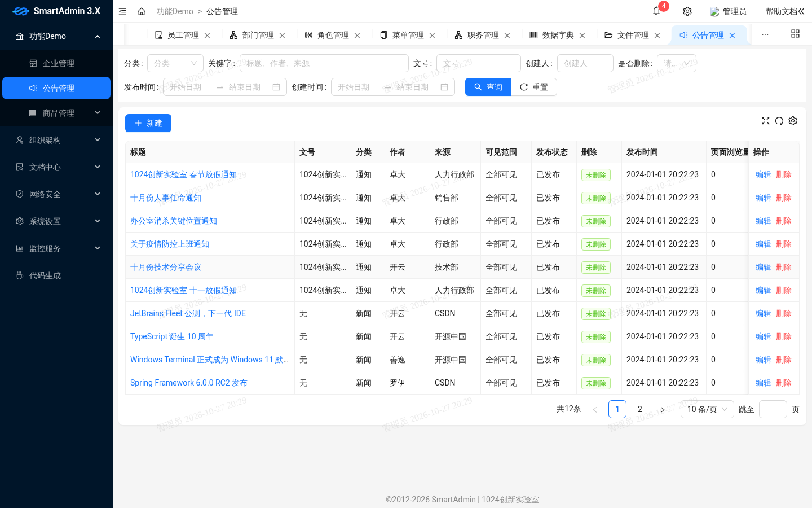
Task: Toggle table fullscreen icon
Action: click(x=766, y=121)
